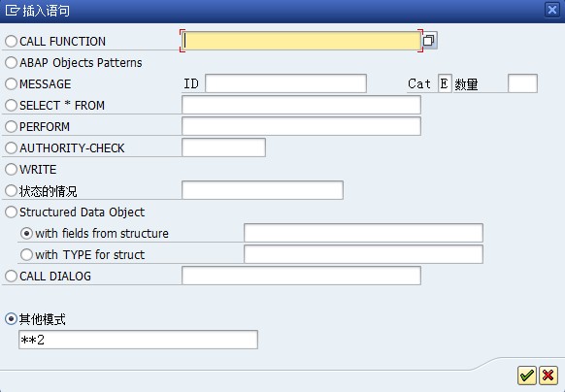This screenshot has height=392, width=565.
Task: Click the CALL DIALOG input field
Action: click(301, 276)
